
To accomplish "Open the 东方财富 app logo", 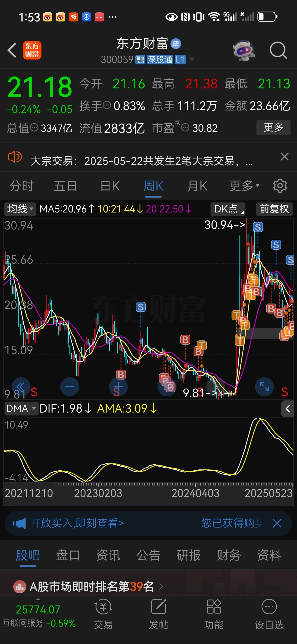I will click(x=32, y=50).
